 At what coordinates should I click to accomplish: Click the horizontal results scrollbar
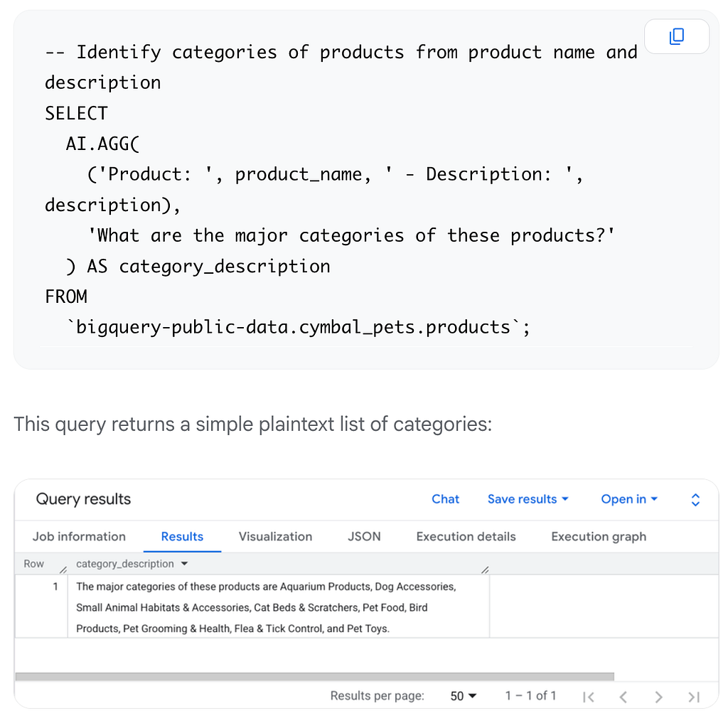coord(314,676)
